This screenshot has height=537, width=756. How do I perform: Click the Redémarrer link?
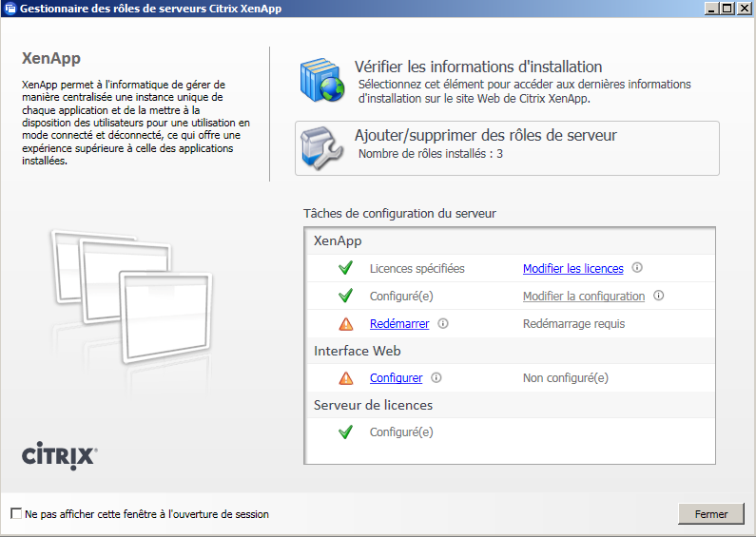[x=399, y=323]
